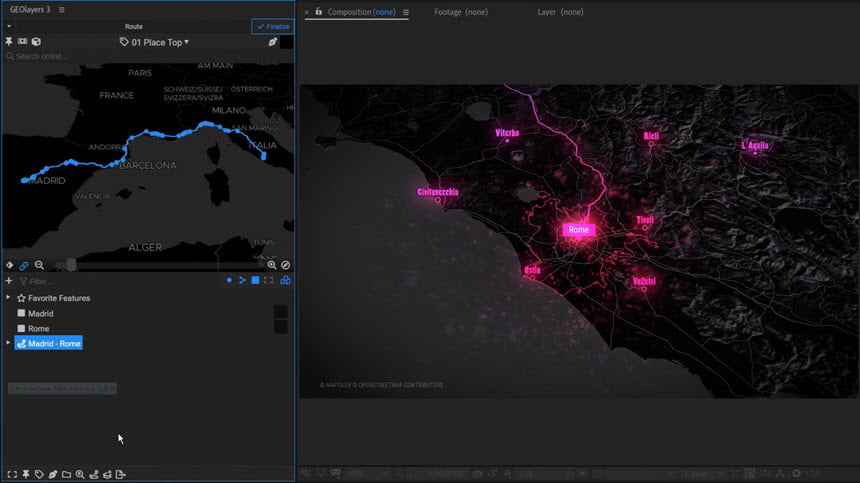Click the pen icon in bottom toolbar
860x483 pixels.
tap(53, 474)
